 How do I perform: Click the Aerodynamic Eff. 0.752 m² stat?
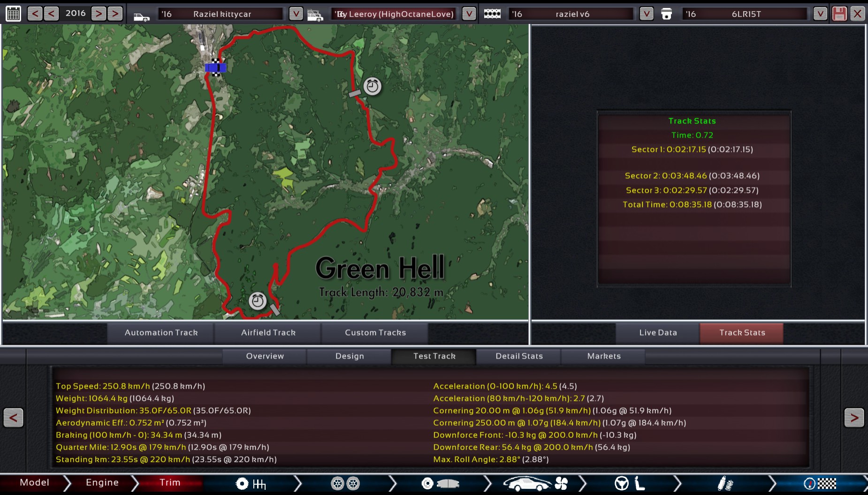tap(131, 423)
